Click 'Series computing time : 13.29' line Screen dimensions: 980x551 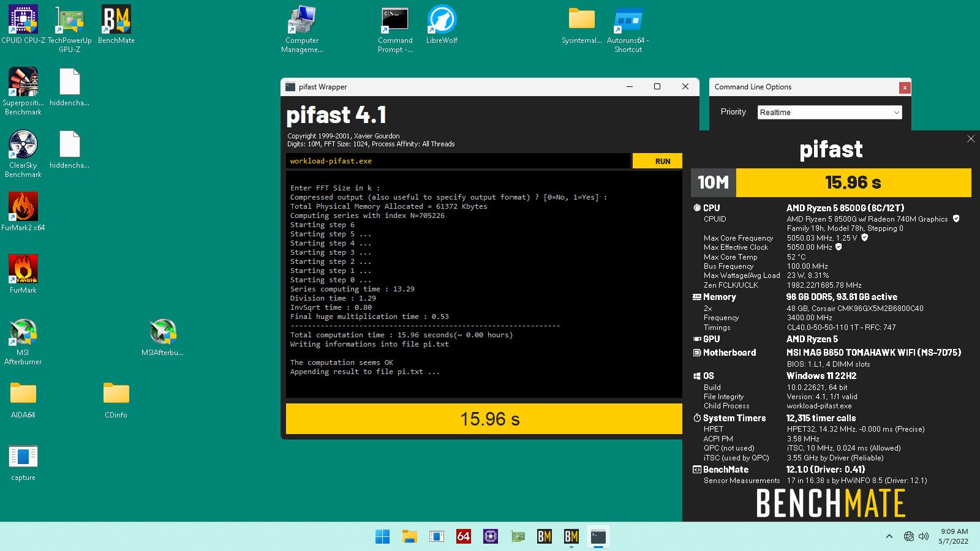(352, 289)
